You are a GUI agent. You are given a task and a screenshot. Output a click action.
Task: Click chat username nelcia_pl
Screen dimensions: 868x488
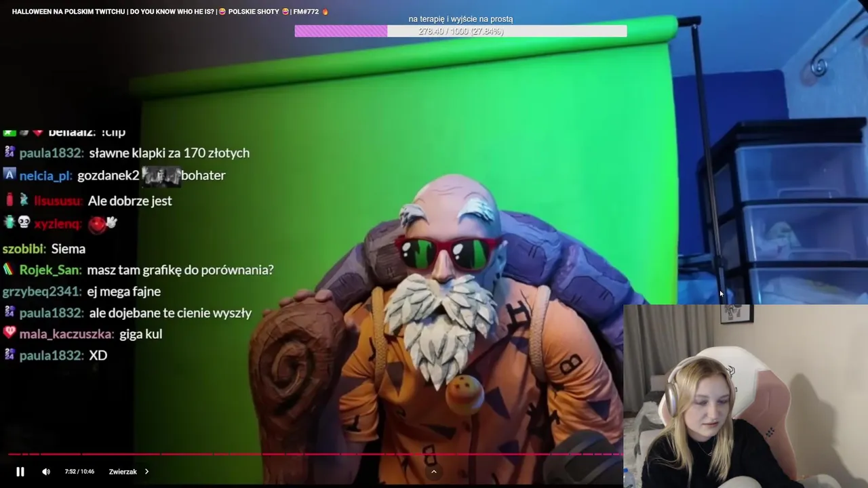(x=45, y=176)
